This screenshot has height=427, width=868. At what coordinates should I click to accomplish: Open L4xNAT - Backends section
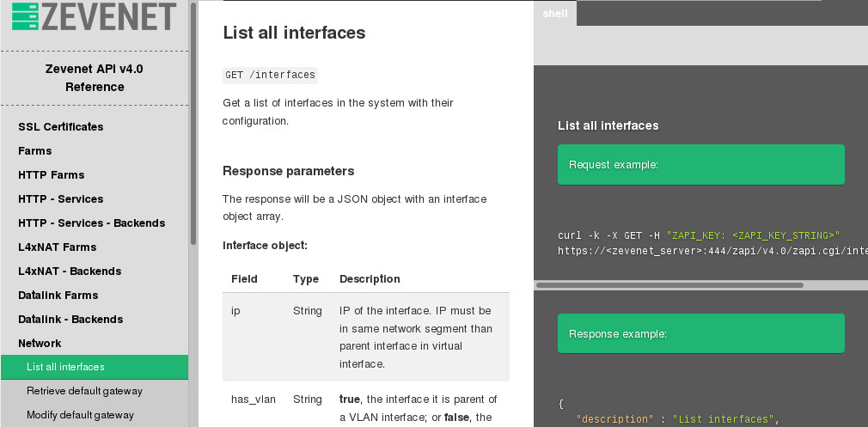[x=70, y=271]
